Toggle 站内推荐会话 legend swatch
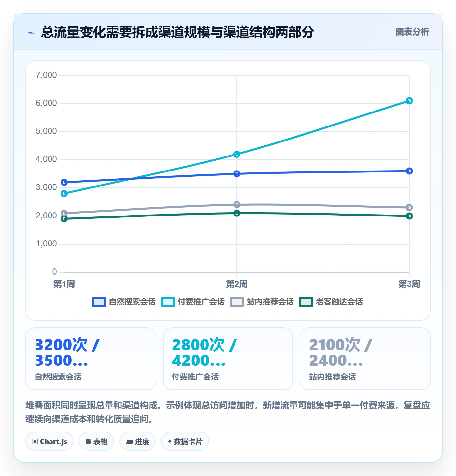456x476 pixels. click(x=237, y=302)
